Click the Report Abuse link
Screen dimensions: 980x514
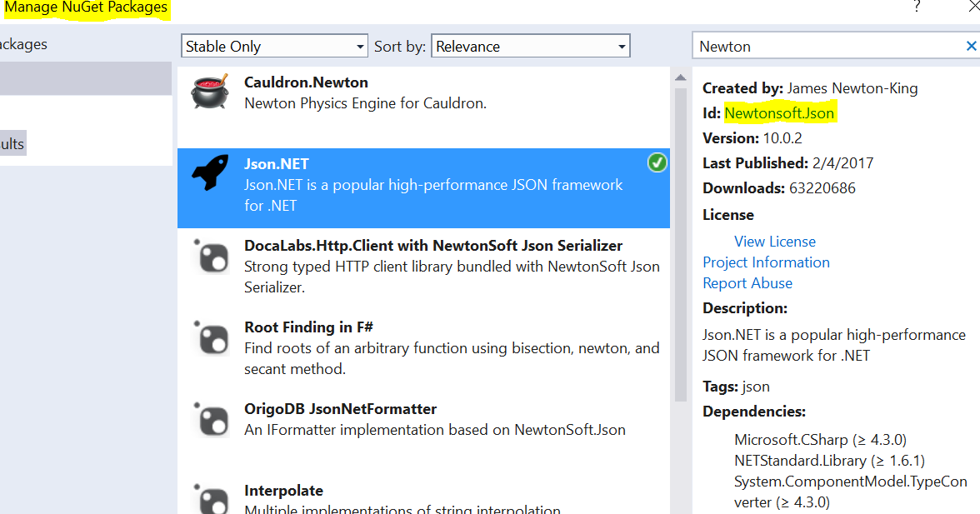(747, 282)
